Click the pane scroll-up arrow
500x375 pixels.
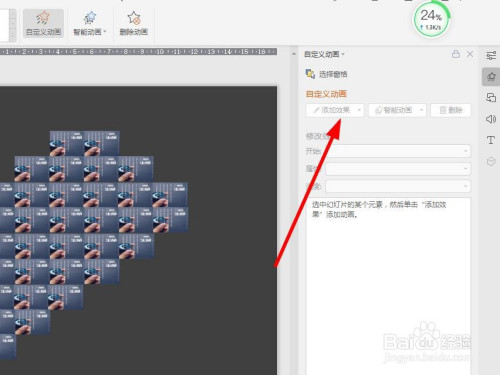tap(294, 54)
